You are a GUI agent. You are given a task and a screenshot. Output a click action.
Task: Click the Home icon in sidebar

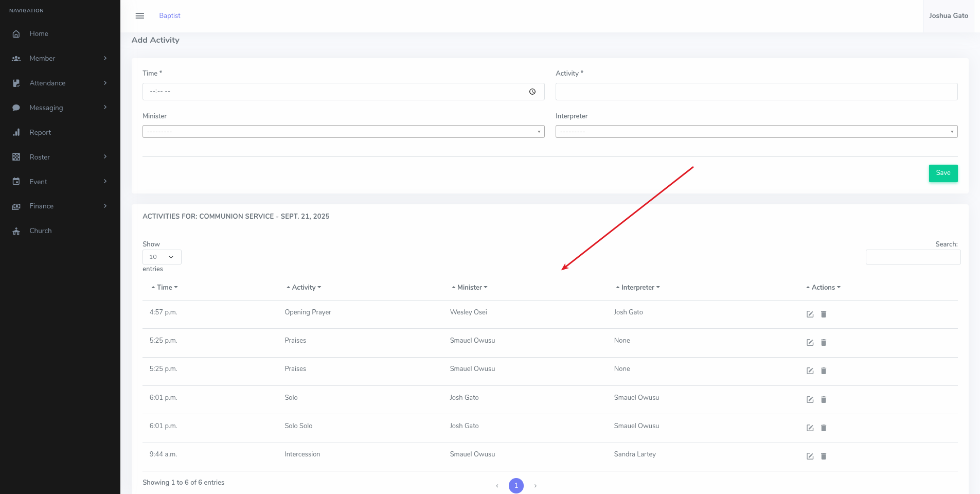[16, 34]
